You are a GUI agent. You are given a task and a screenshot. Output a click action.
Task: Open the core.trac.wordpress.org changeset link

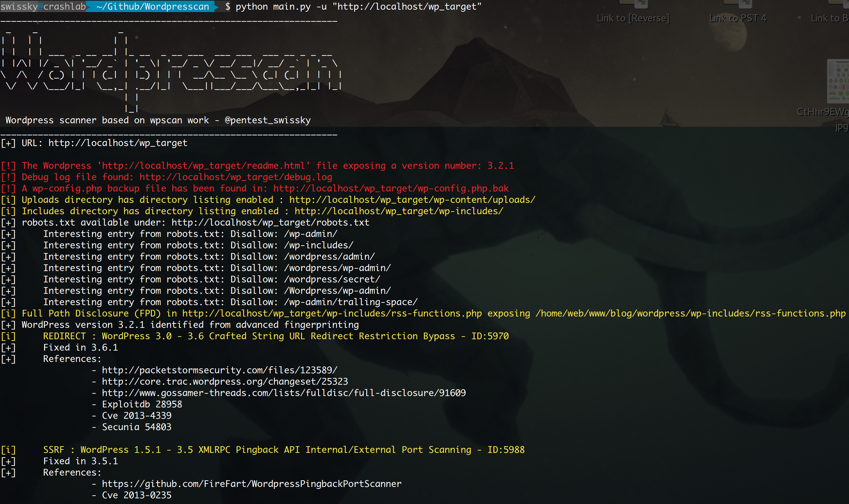tap(225, 381)
